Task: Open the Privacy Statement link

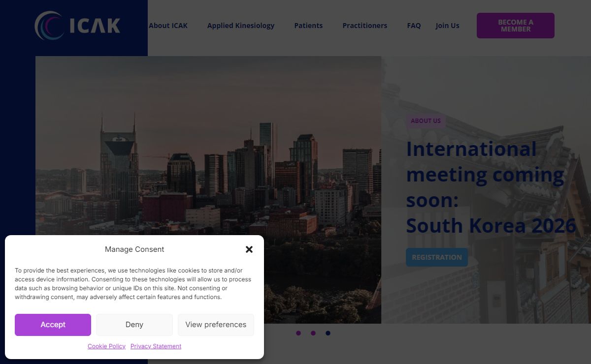Action: tap(156, 346)
